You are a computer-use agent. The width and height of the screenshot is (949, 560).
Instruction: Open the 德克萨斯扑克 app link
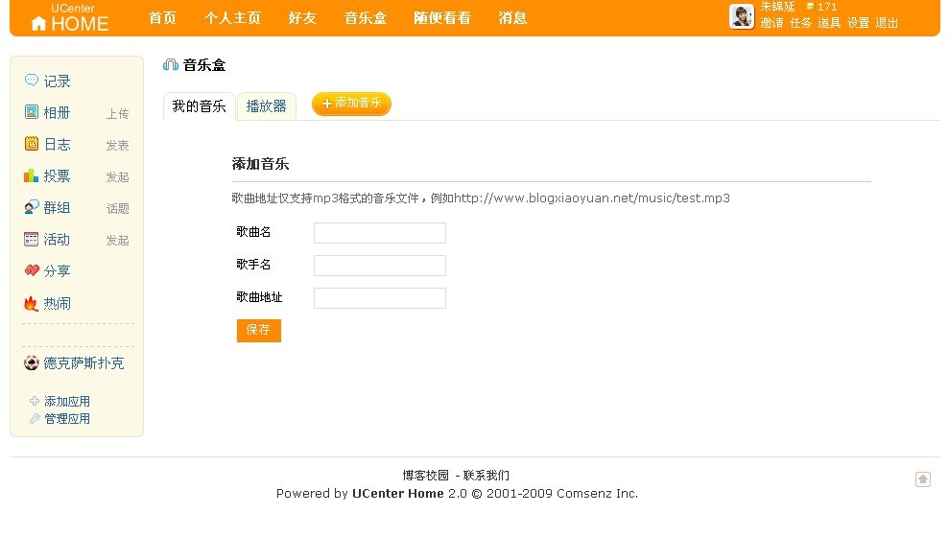pyautogui.click(x=83, y=362)
